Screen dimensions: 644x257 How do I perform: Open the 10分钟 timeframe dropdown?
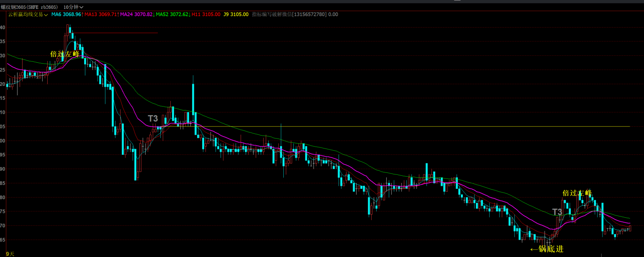click(x=73, y=7)
